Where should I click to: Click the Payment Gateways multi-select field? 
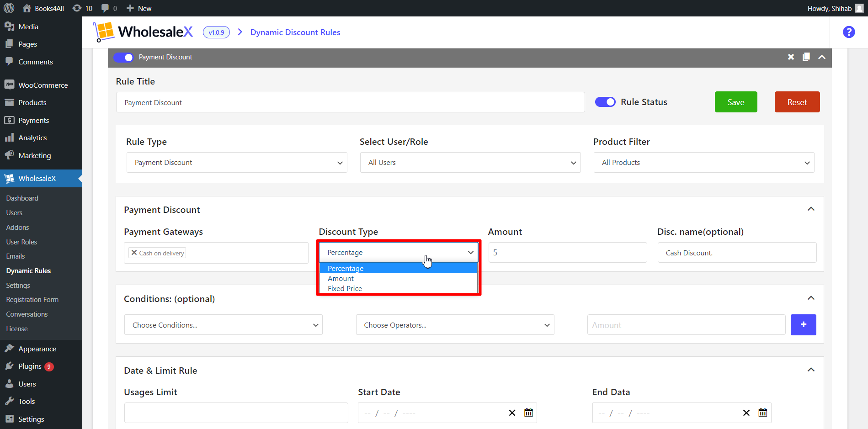click(216, 253)
